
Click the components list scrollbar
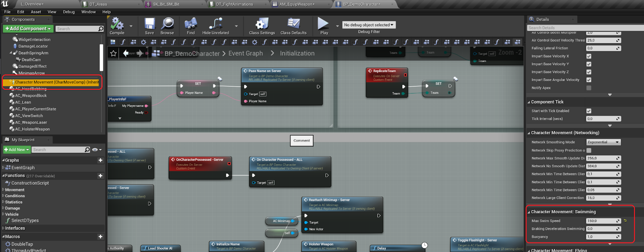coord(101,58)
